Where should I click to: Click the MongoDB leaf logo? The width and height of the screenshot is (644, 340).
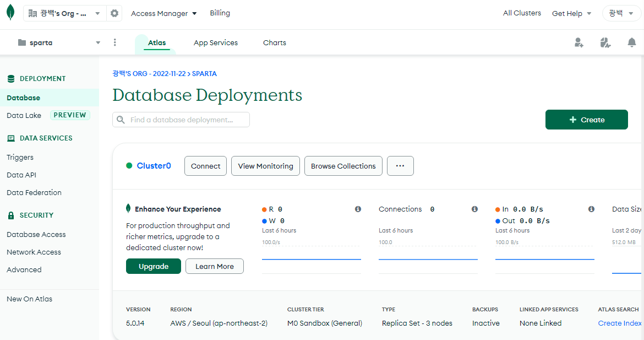tap(10, 13)
